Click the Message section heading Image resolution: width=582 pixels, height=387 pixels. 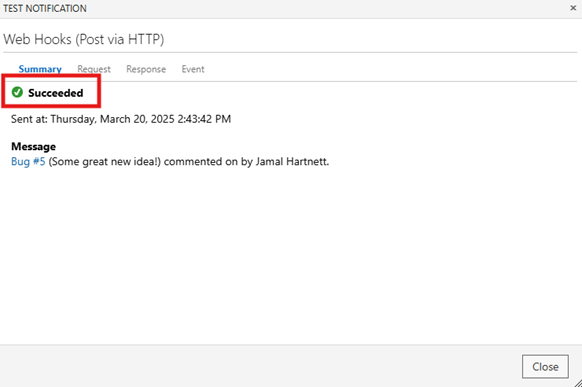pos(33,147)
